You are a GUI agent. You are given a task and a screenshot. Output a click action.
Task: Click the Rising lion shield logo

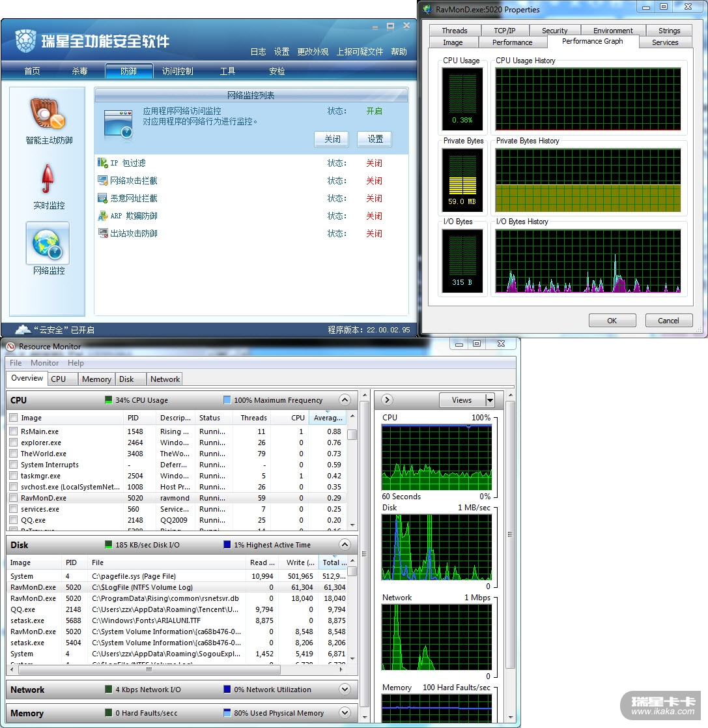pos(25,41)
